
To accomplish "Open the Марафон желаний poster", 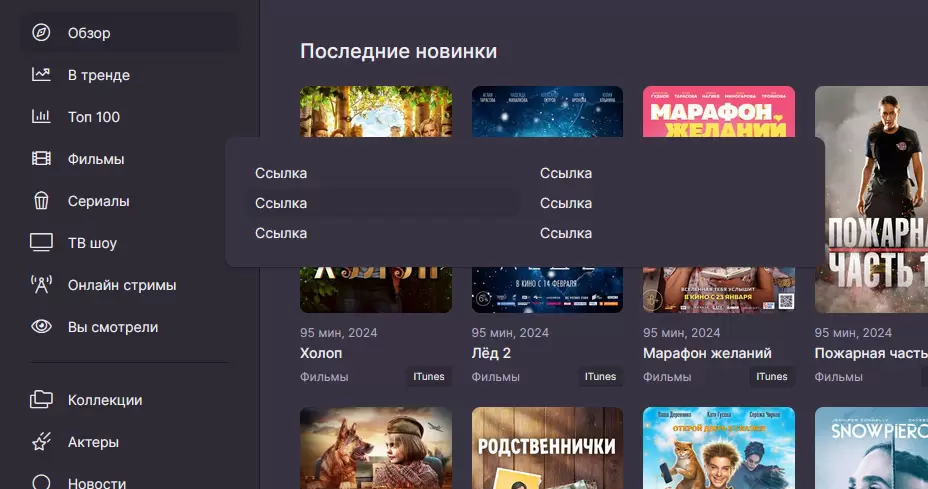I will coord(719,289).
